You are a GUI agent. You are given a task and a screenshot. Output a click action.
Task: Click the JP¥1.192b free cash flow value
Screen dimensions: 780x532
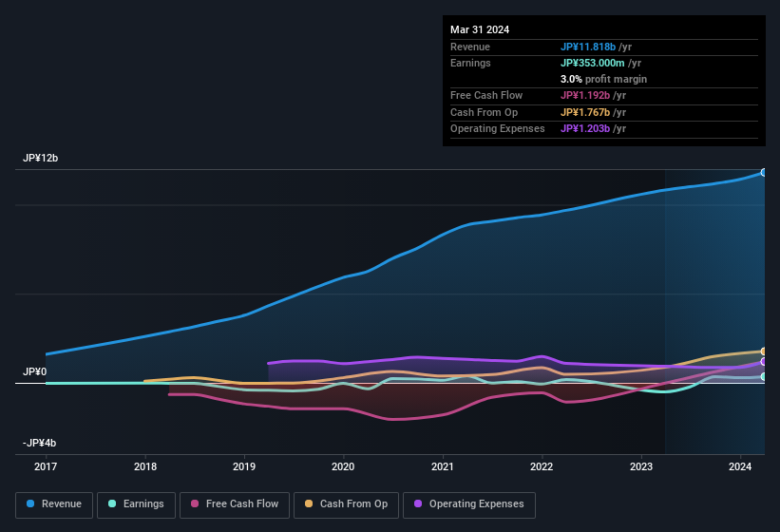[585, 95]
